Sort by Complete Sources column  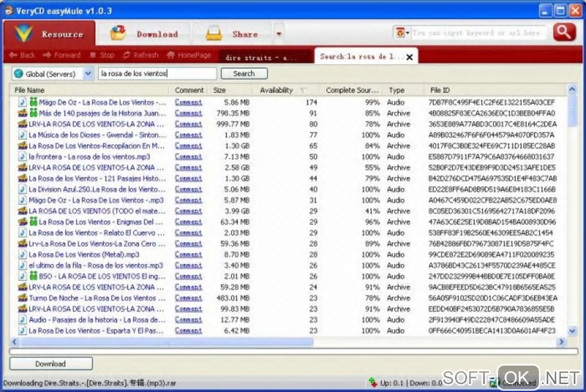[x=352, y=90]
